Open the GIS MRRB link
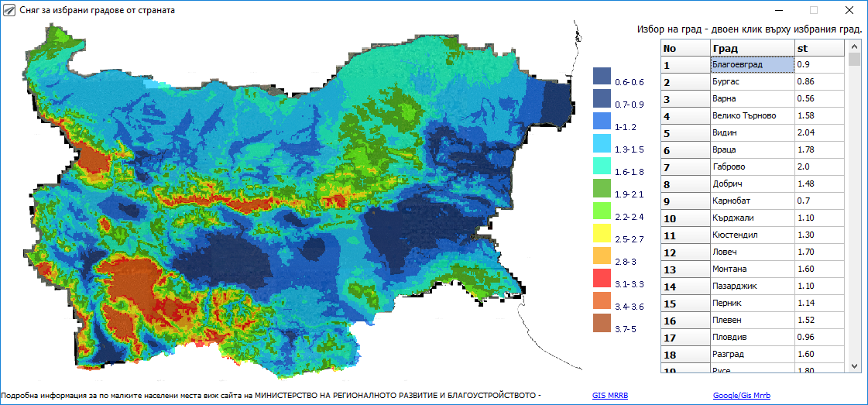The width and height of the screenshot is (868, 405). pyautogui.click(x=610, y=396)
